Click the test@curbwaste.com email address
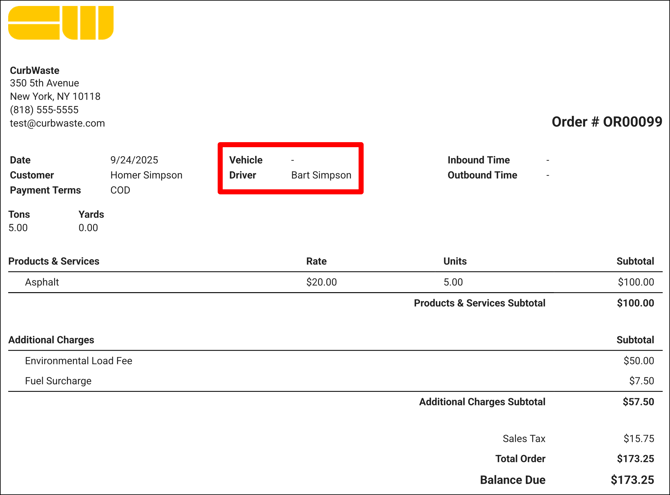 57,124
